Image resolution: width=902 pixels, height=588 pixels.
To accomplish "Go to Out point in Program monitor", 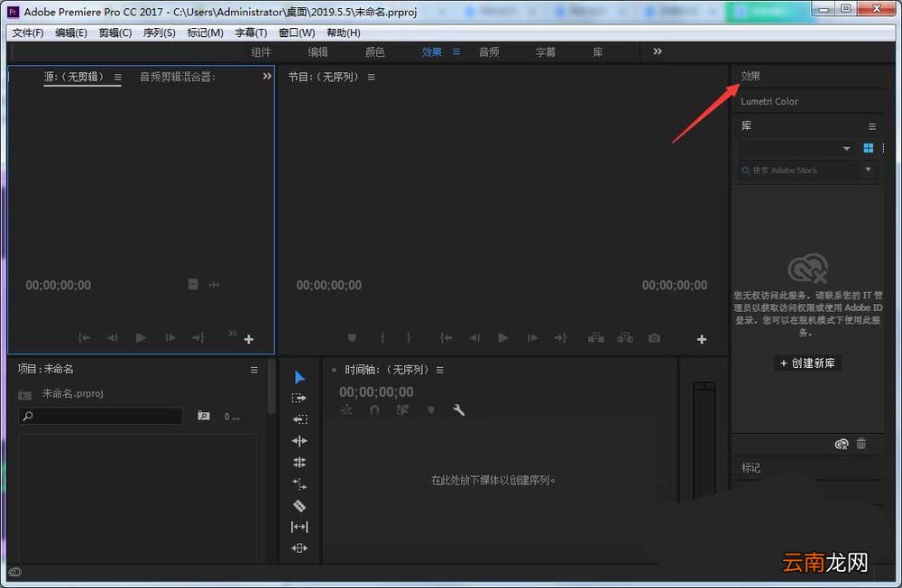I will pyautogui.click(x=560, y=337).
